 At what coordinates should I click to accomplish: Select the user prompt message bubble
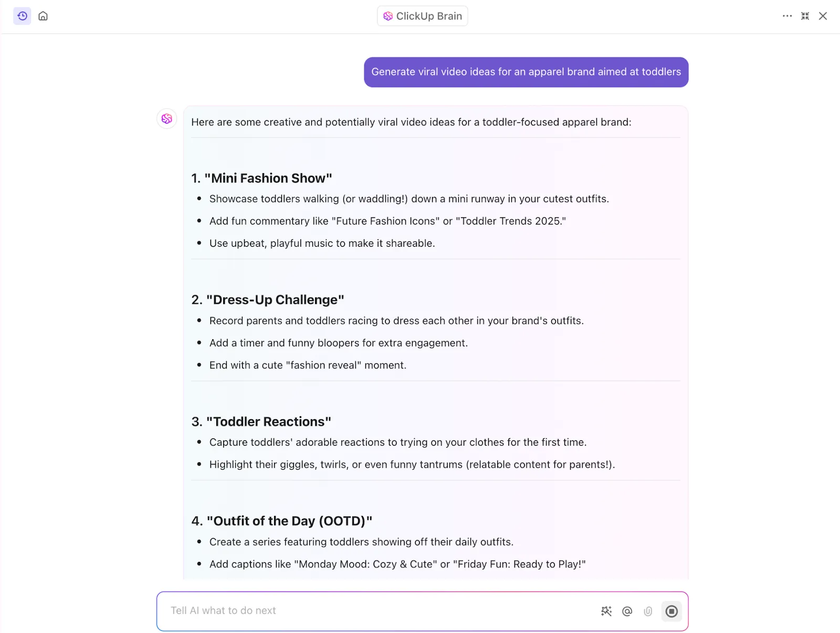tap(526, 72)
